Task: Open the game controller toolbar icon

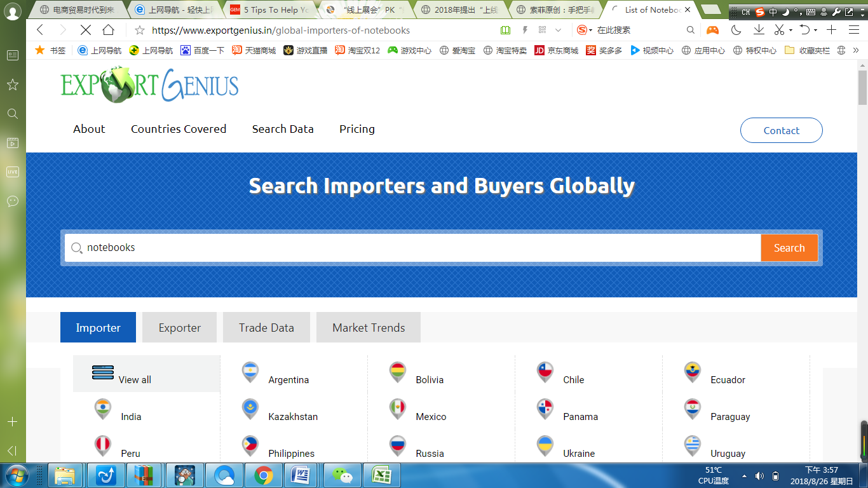Action: pos(713,30)
